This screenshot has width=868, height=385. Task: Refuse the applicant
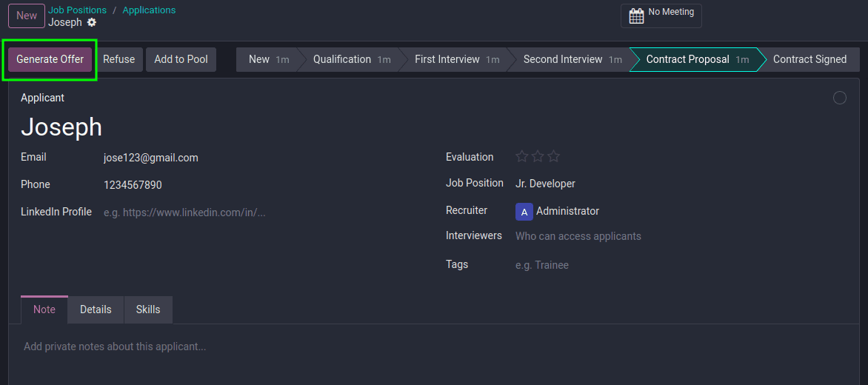(x=119, y=59)
